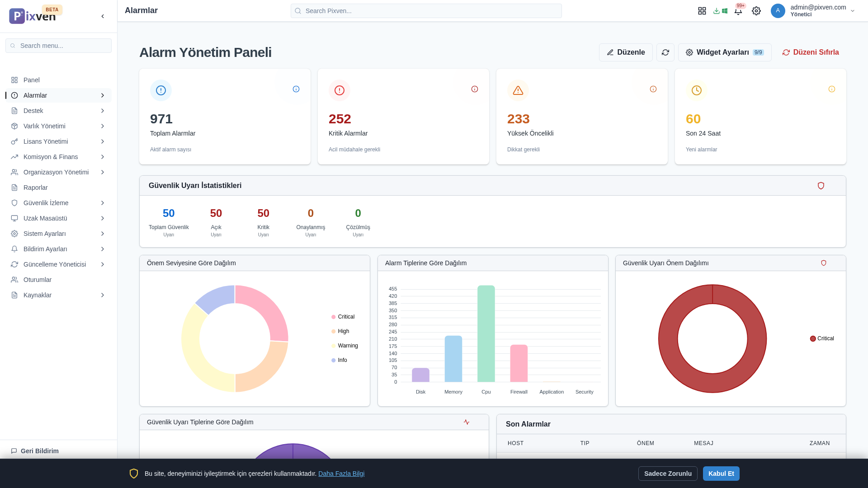Click the Cpu bar in alarm chart
The width and height of the screenshot is (868, 488).
(486, 334)
